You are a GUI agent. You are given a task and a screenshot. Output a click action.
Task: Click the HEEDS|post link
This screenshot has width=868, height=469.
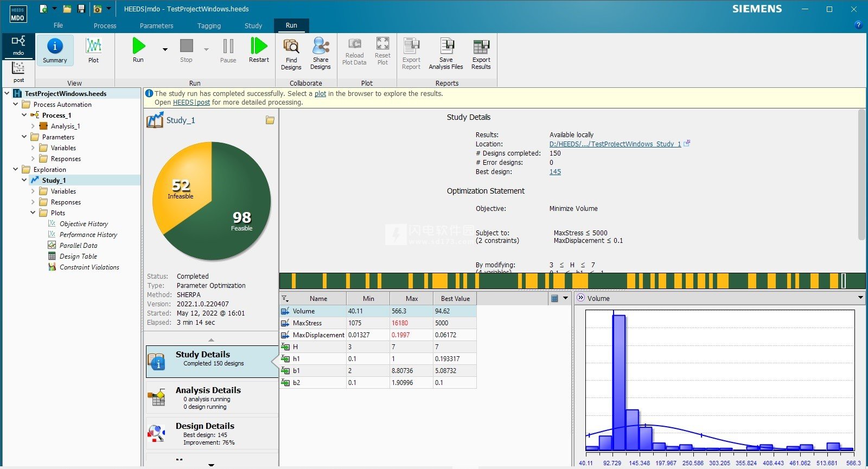pos(191,102)
